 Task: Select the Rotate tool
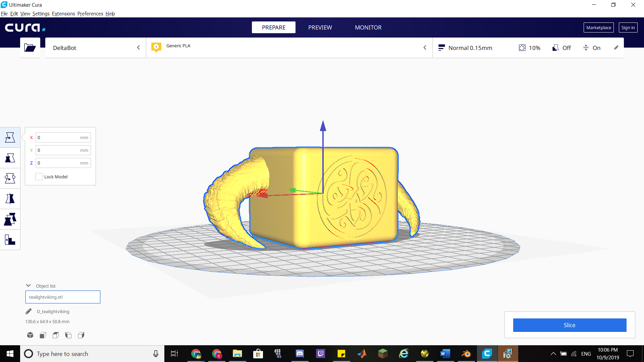(10, 178)
